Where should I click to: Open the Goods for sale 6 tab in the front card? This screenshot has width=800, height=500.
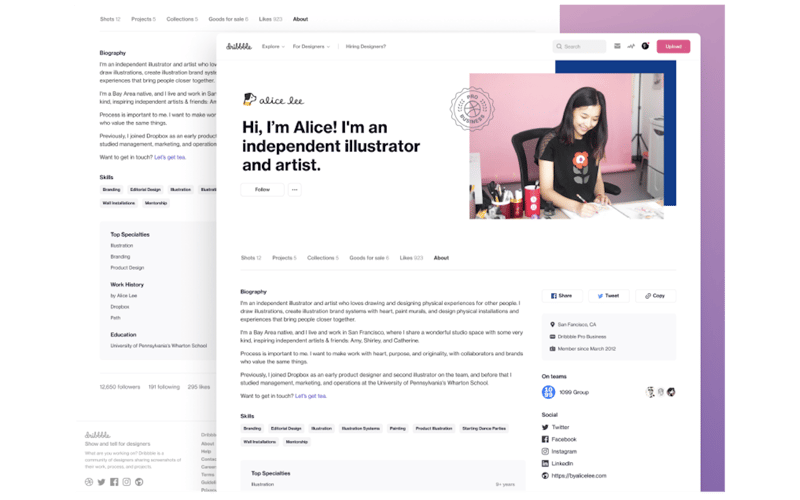coord(369,258)
